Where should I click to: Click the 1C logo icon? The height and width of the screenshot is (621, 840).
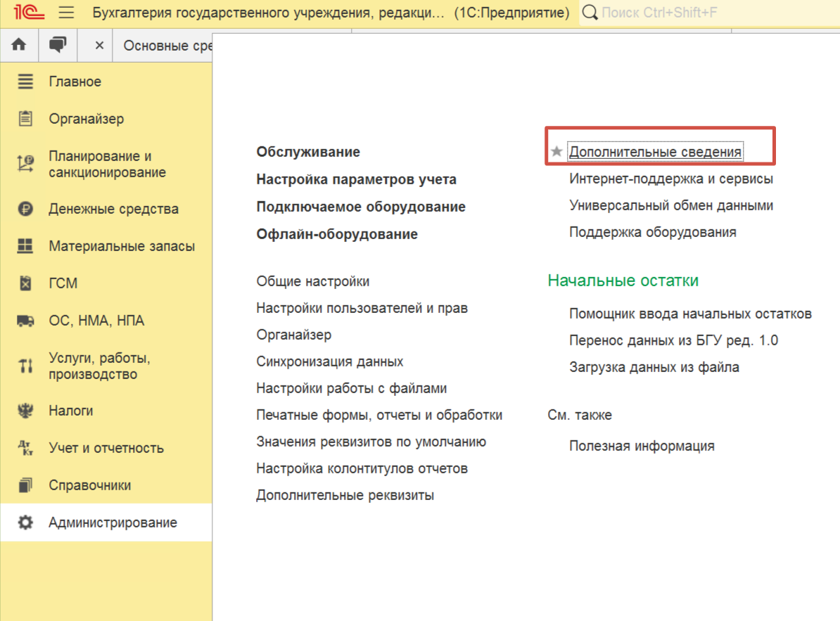pyautogui.click(x=28, y=12)
